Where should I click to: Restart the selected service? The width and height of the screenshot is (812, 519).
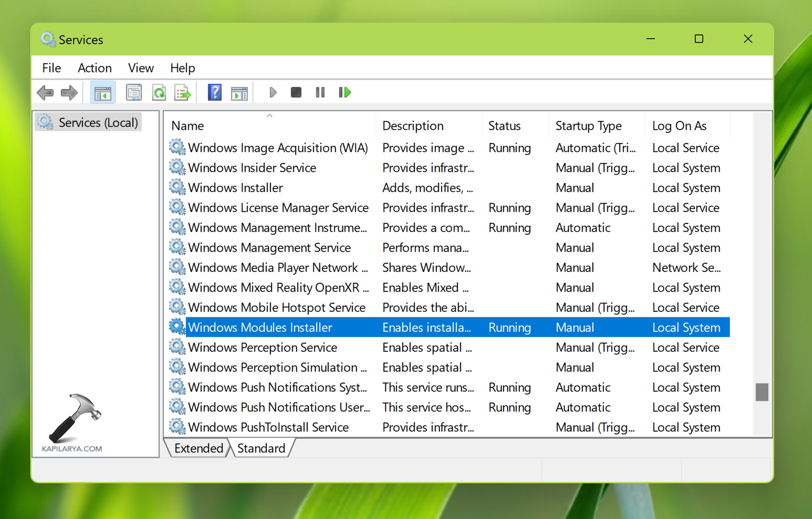(x=344, y=92)
